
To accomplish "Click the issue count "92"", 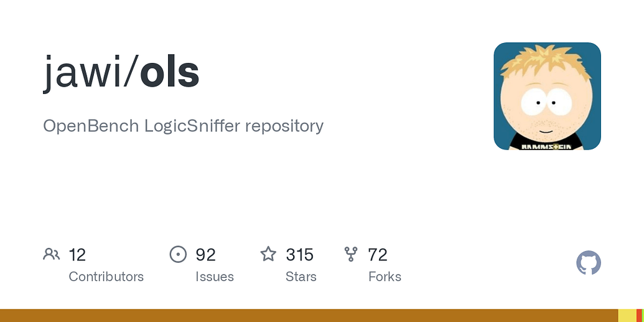I will (x=205, y=255).
